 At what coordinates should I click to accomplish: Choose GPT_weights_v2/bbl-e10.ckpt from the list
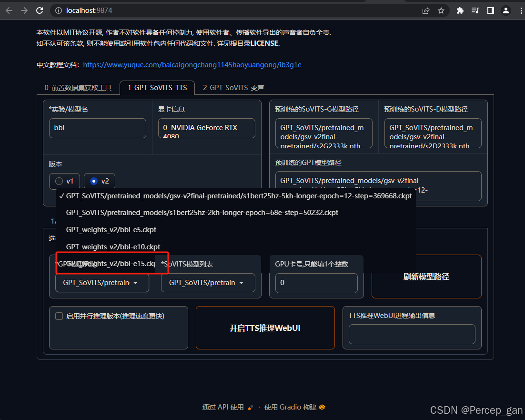(236, 247)
